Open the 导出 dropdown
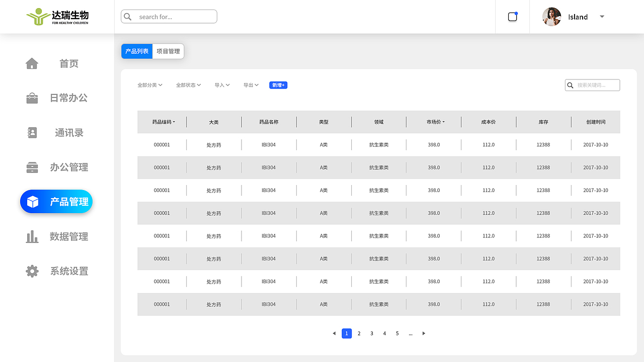644x362 pixels. click(x=251, y=85)
